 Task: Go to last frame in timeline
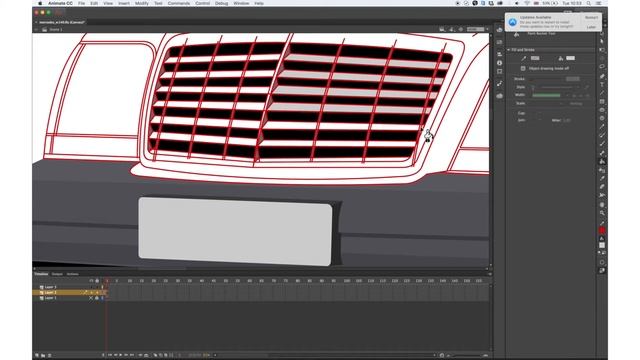pos(131,355)
